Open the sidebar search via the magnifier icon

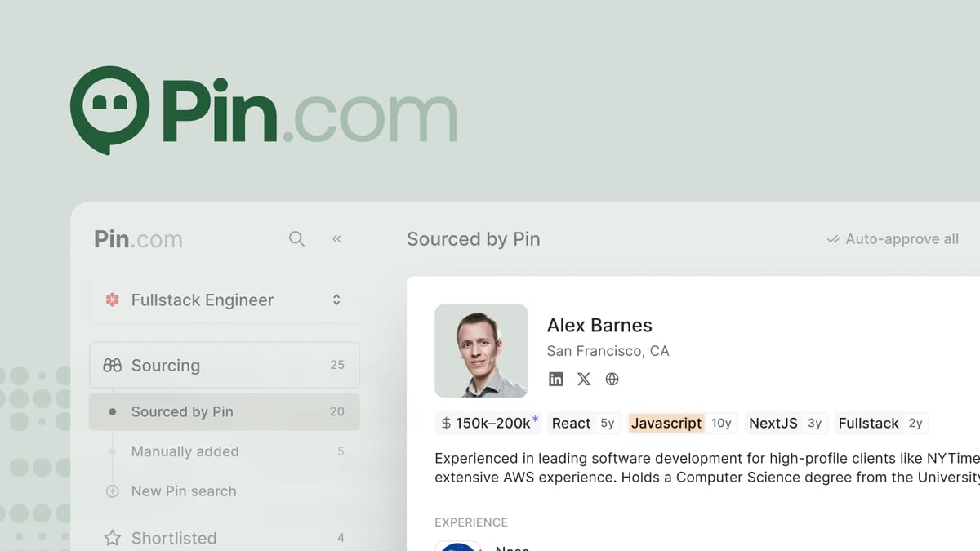point(296,238)
